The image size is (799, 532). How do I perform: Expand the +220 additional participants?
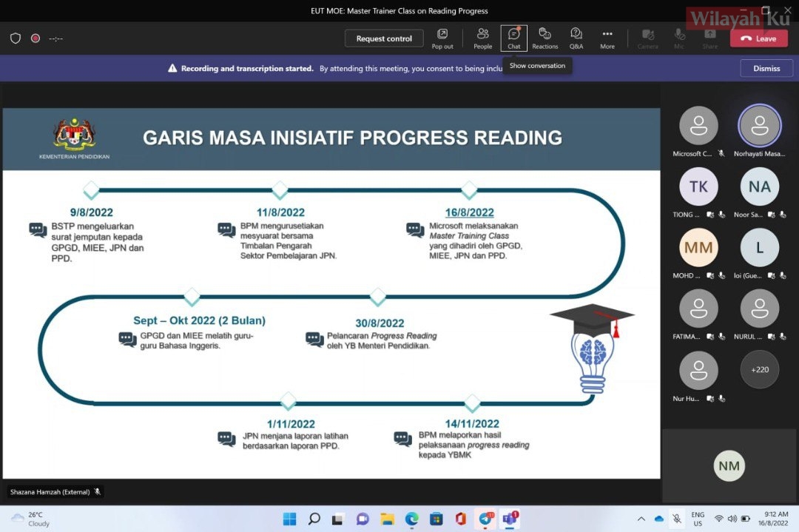click(759, 369)
